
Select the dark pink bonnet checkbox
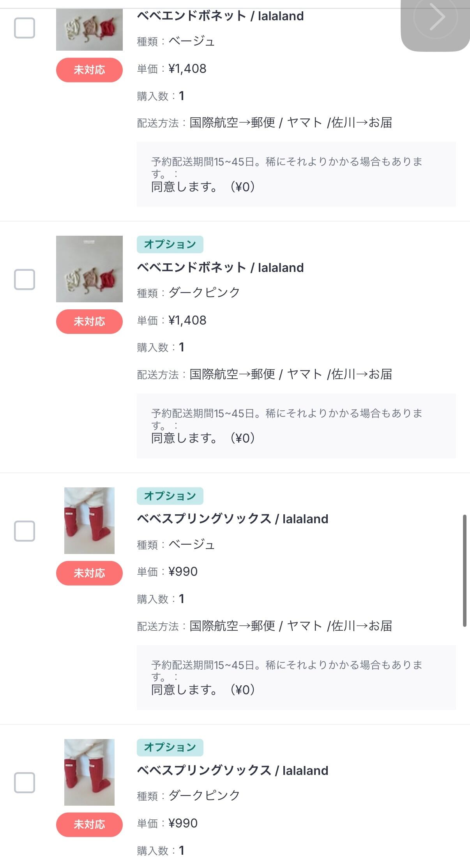(25, 279)
